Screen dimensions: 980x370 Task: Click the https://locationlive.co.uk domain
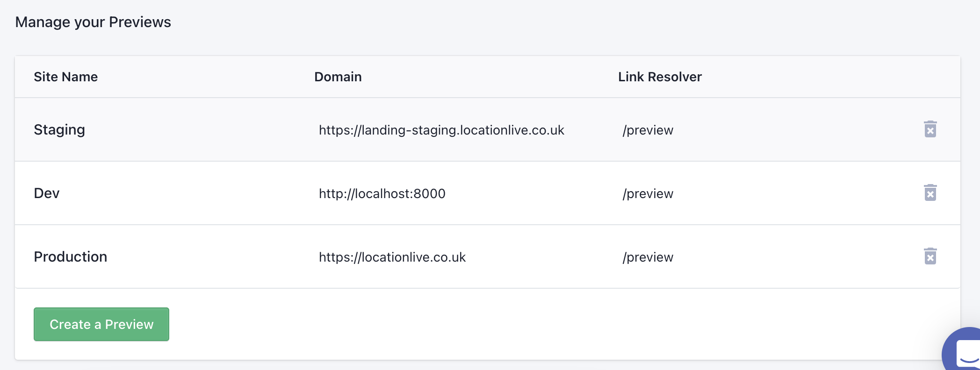point(392,256)
